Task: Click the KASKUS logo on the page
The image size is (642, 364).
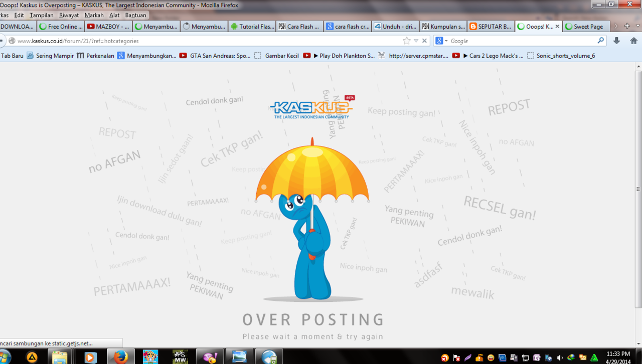Action: click(311, 109)
